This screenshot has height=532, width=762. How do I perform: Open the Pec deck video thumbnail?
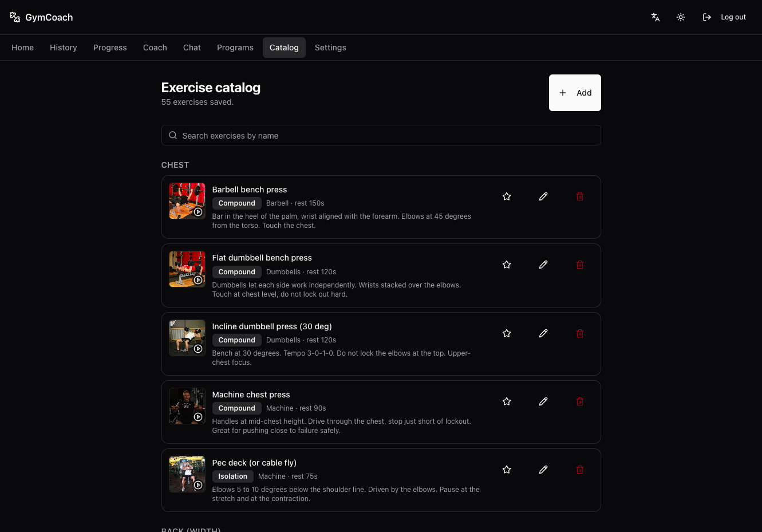[x=187, y=474]
